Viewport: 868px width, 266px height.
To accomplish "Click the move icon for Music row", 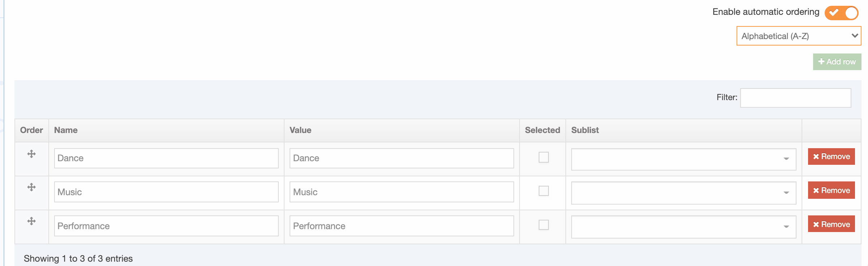I will (x=31, y=187).
